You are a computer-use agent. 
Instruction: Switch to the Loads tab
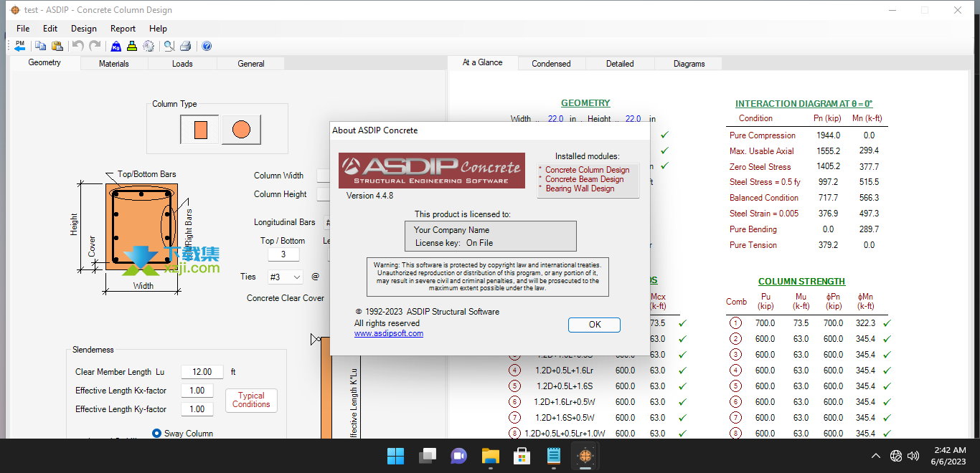182,64
